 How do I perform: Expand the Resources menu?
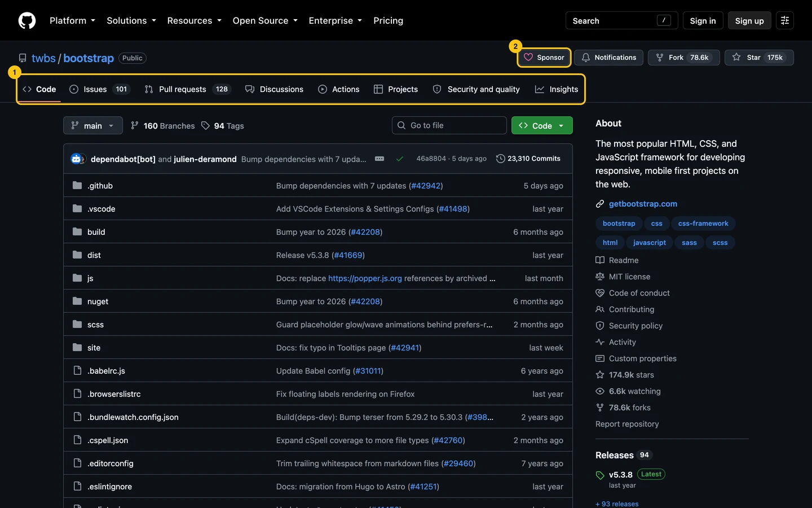pos(194,20)
